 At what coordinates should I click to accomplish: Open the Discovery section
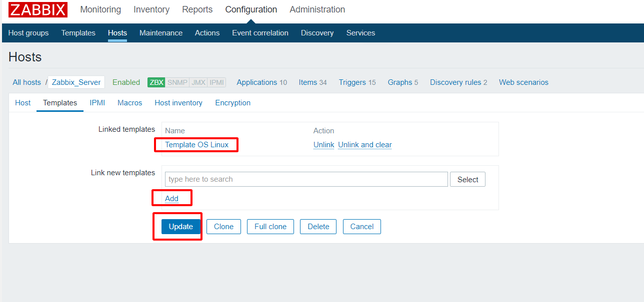(x=317, y=33)
